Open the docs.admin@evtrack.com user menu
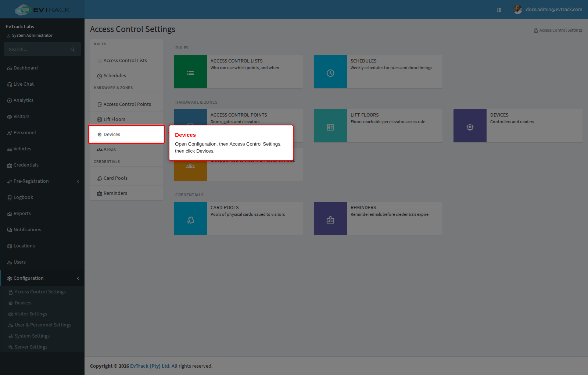 (x=548, y=10)
